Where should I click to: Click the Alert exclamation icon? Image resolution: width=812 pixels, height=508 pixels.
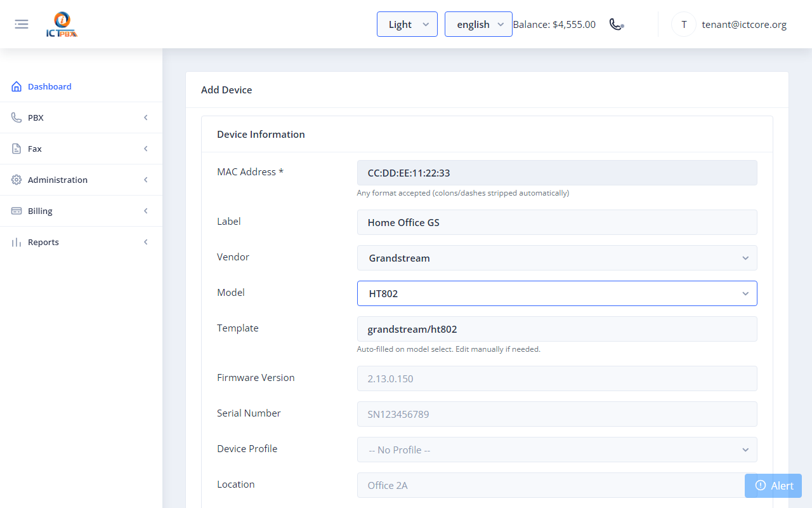pos(761,486)
